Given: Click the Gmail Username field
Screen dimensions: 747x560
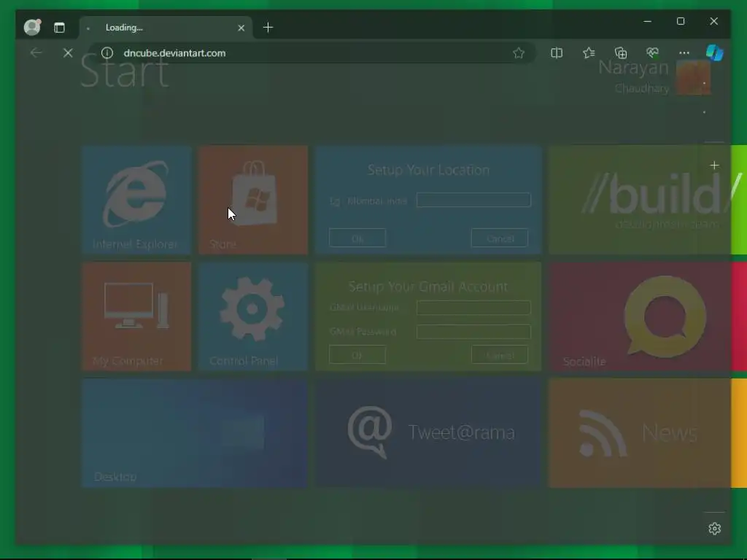Looking at the screenshot, I should [x=473, y=308].
